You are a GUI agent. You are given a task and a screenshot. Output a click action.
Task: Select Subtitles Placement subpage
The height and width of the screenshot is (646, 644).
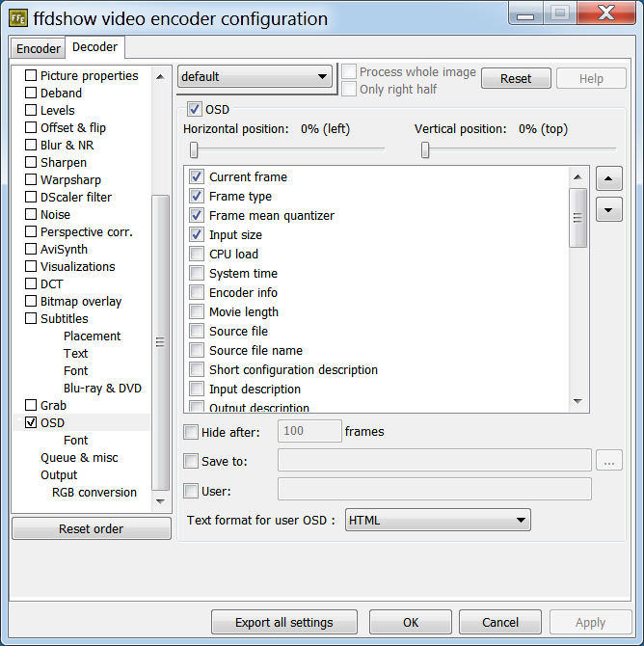point(92,336)
